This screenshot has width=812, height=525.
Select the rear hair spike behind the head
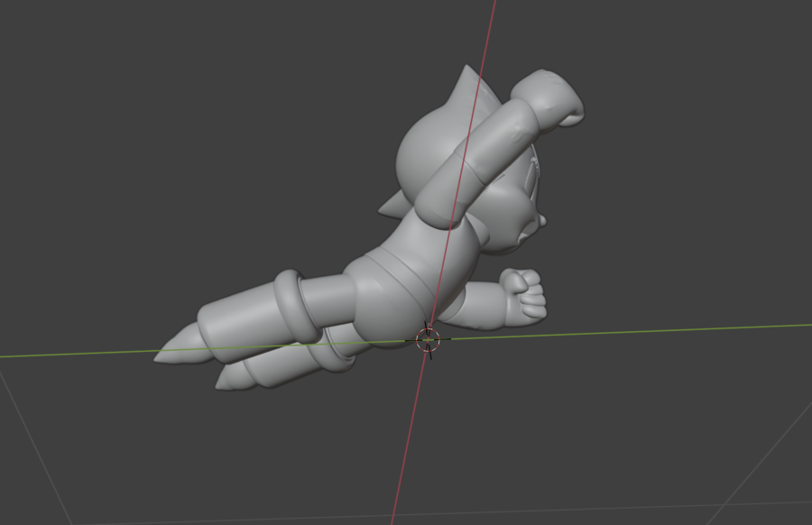(x=392, y=207)
